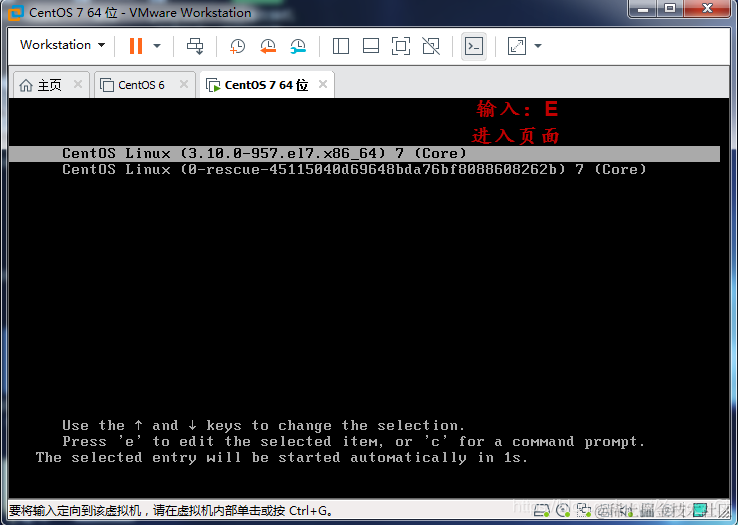This screenshot has height=525, width=738.
Task: Close the 主页 tab
Action: [x=78, y=84]
